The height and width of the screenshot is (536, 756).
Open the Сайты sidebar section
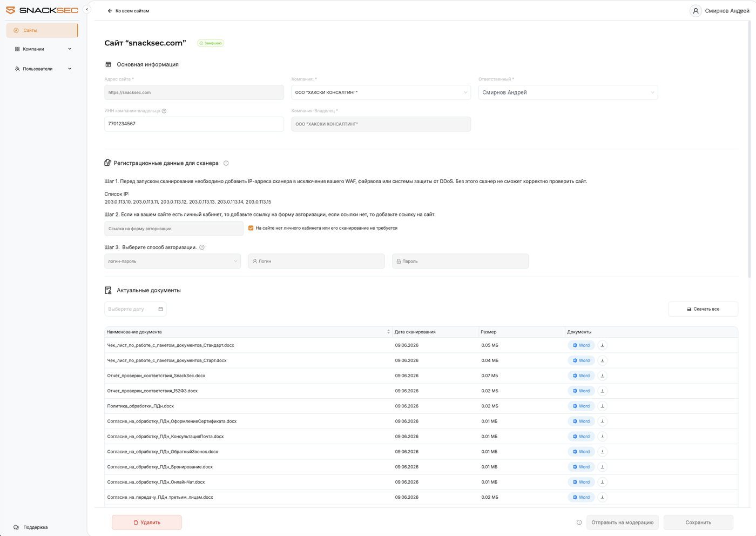pyautogui.click(x=42, y=30)
